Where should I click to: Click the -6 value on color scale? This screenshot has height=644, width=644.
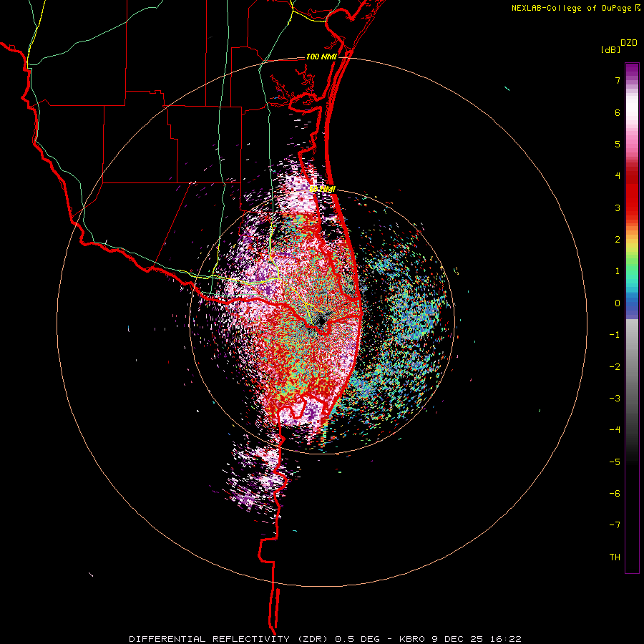(615, 493)
